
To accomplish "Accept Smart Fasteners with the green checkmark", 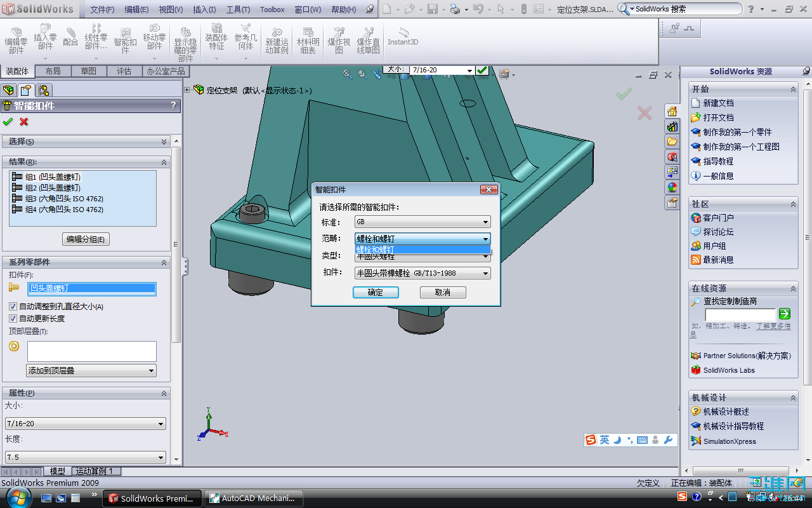I will click(x=8, y=121).
